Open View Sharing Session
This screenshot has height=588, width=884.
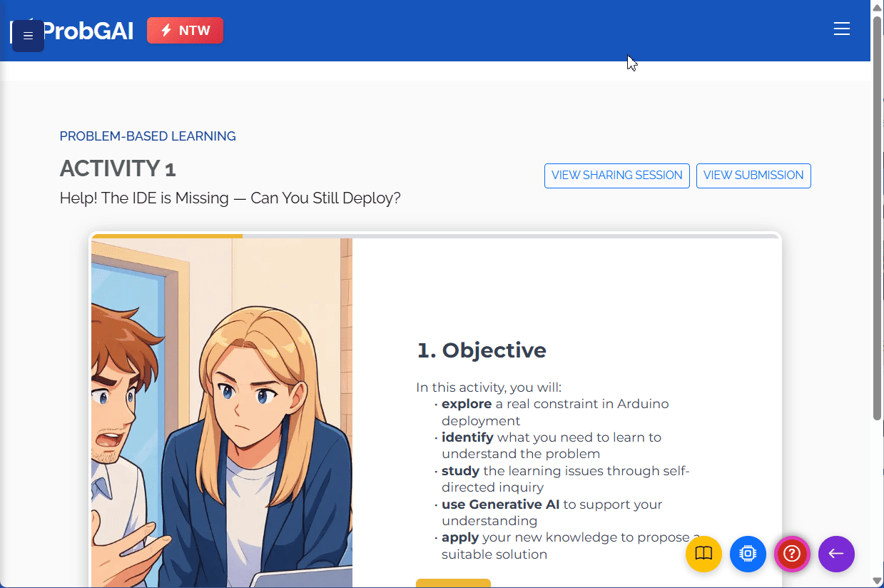point(617,176)
